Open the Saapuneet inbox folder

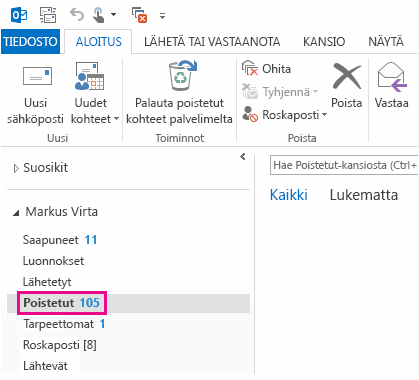coord(60,240)
